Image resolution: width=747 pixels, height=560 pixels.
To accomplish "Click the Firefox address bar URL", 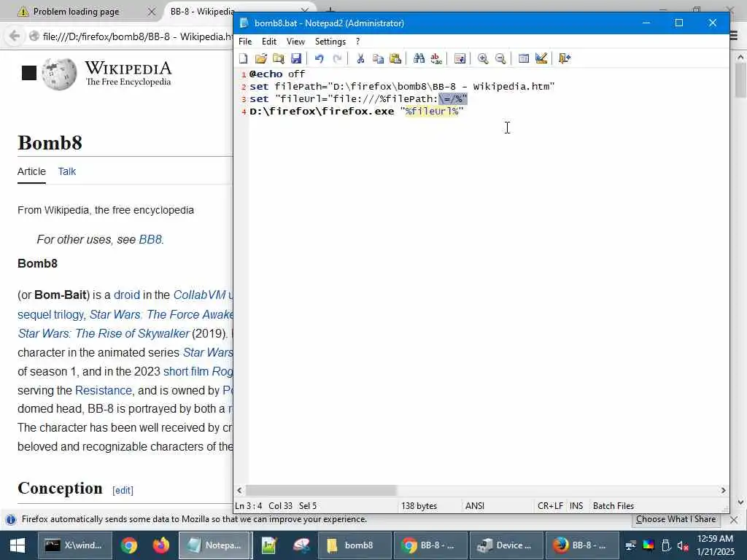I will (x=137, y=36).
